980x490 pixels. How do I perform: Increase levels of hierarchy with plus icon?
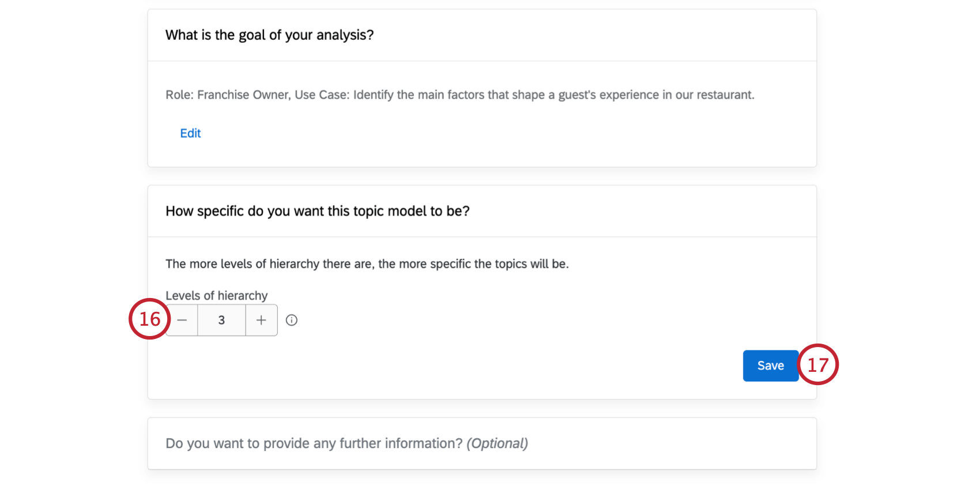(x=261, y=321)
